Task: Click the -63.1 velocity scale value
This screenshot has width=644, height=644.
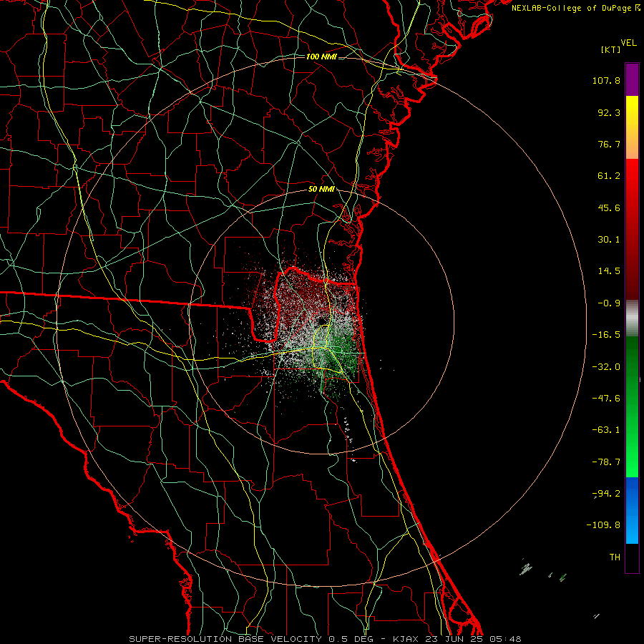Action: coord(606,430)
